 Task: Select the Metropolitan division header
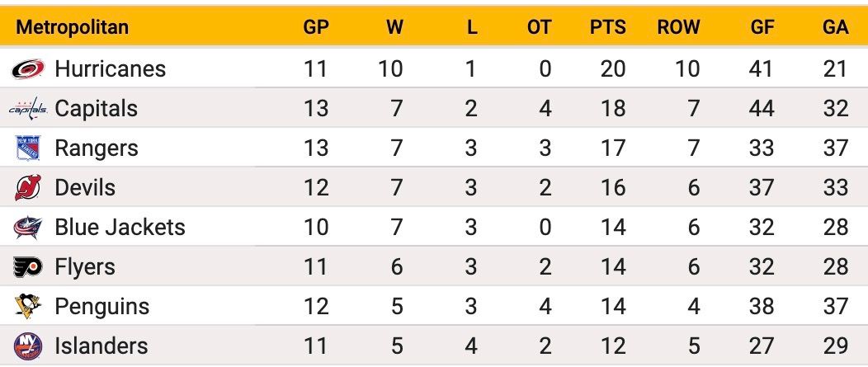(73, 26)
